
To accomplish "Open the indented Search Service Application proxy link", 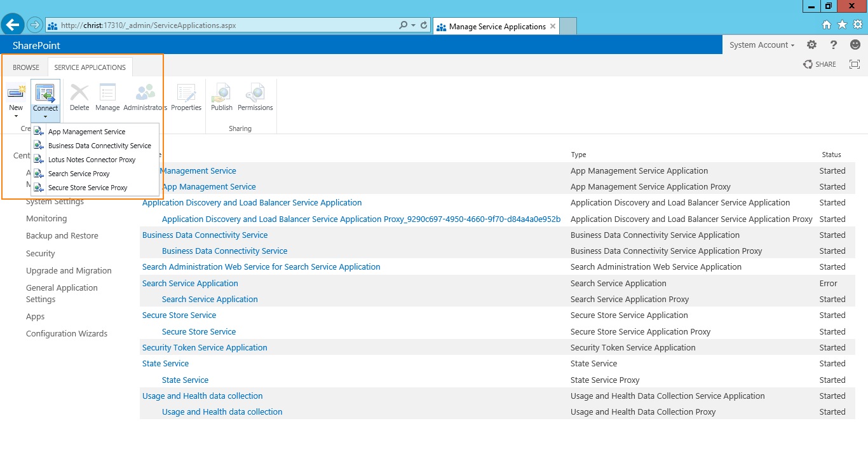I will coord(210,299).
